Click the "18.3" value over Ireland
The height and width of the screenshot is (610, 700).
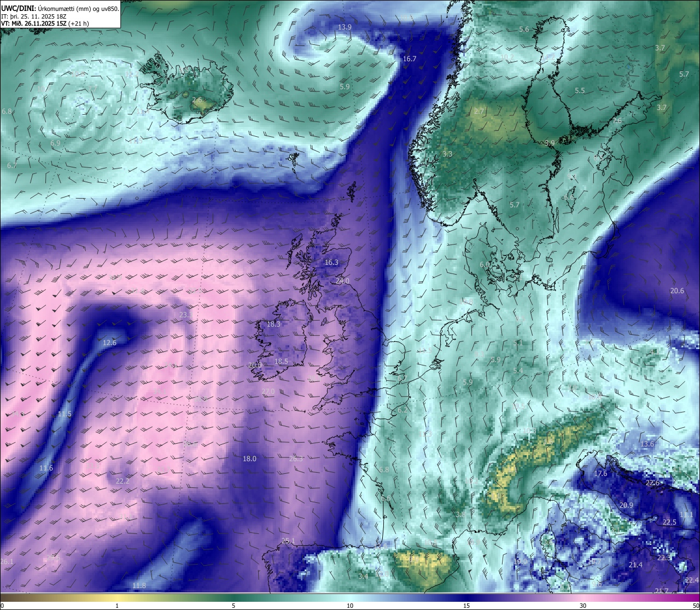tap(273, 324)
